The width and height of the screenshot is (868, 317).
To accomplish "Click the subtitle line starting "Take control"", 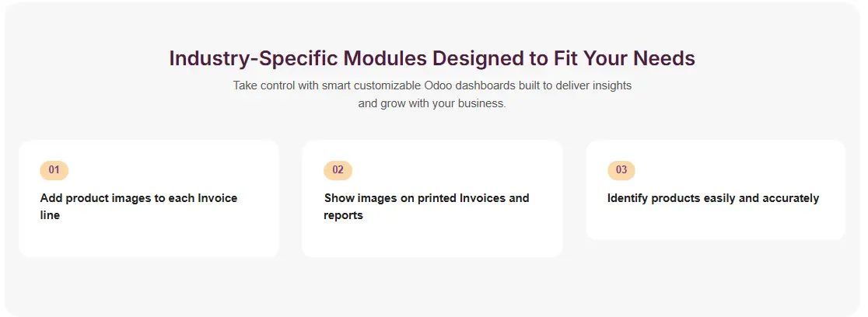I will 432,85.
